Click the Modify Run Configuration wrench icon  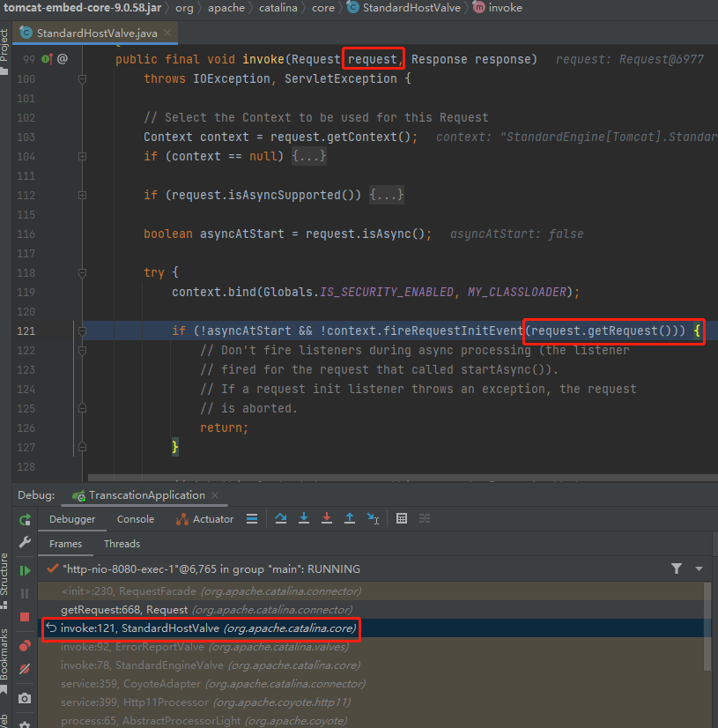click(x=25, y=542)
